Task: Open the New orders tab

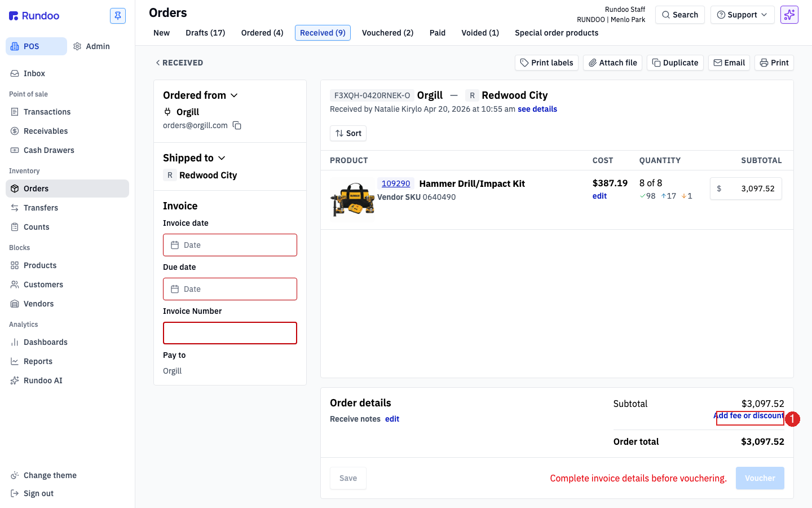Action: tap(162, 33)
